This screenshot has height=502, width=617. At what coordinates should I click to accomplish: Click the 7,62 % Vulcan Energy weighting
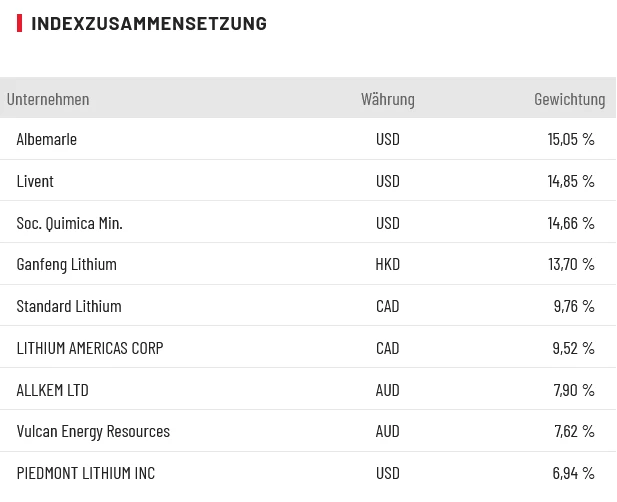pos(573,431)
